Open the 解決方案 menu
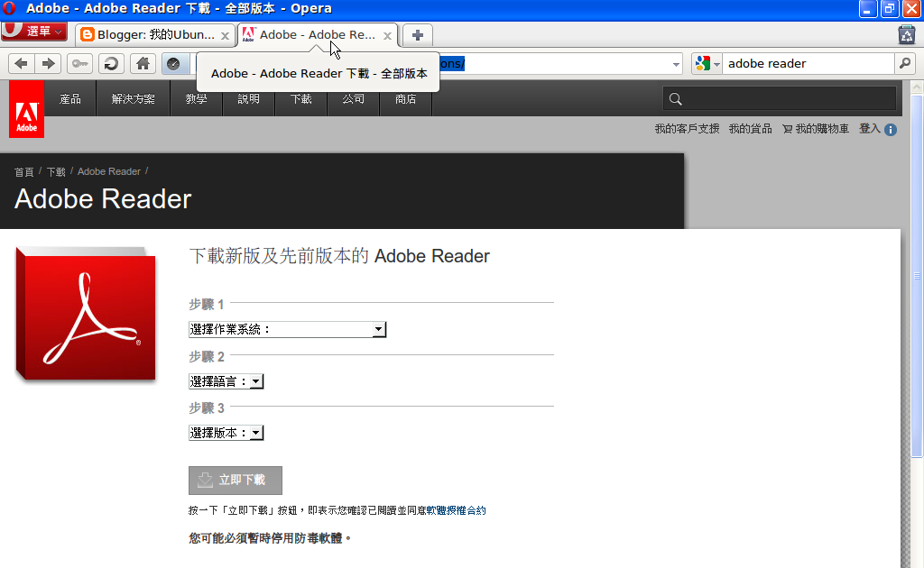This screenshot has width=924, height=568. (x=134, y=99)
